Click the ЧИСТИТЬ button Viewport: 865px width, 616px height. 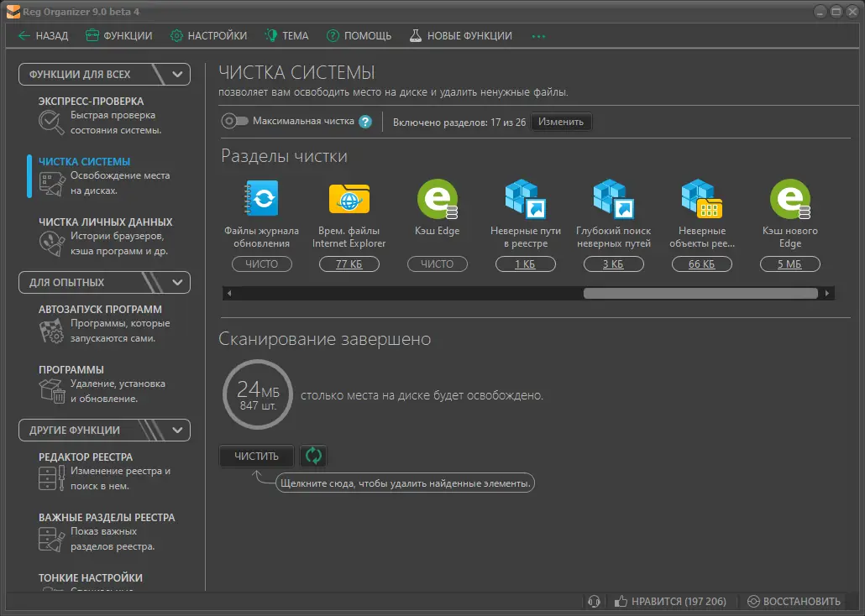coord(256,456)
